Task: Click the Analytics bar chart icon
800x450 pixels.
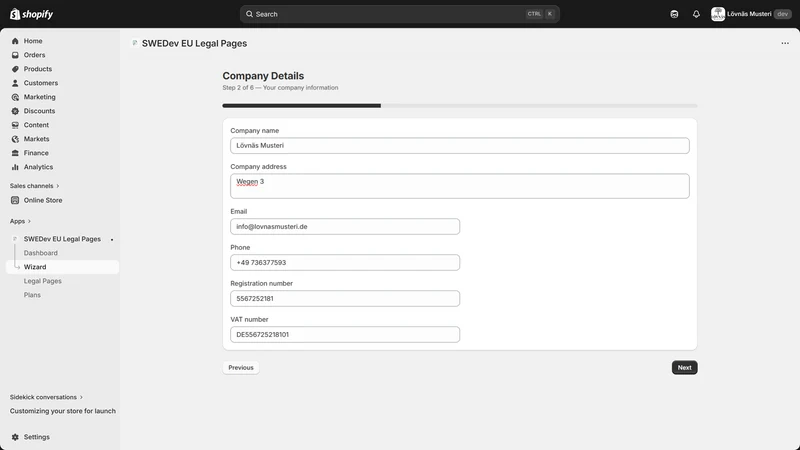Action: coord(15,167)
